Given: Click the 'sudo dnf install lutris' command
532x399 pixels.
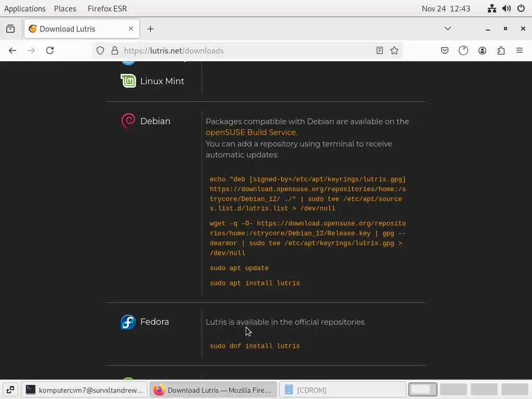Looking at the screenshot, I should (x=255, y=345).
